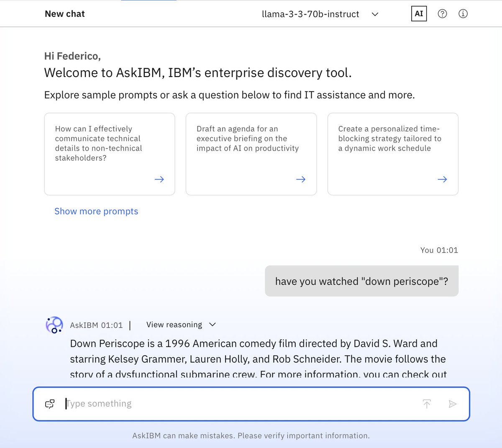The width and height of the screenshot is (502, 448).
Task: Select the communicate technical details prompt
Action: (110, 154)
